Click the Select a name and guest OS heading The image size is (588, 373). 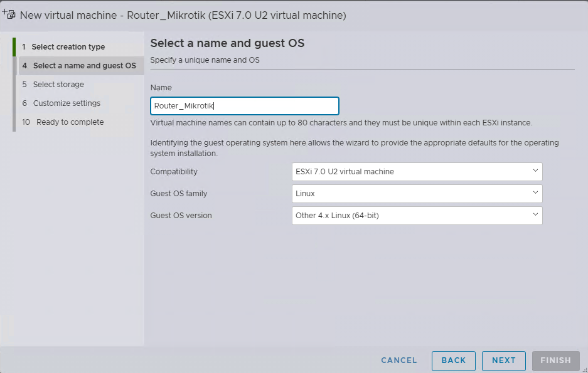[x=227, y=43]
